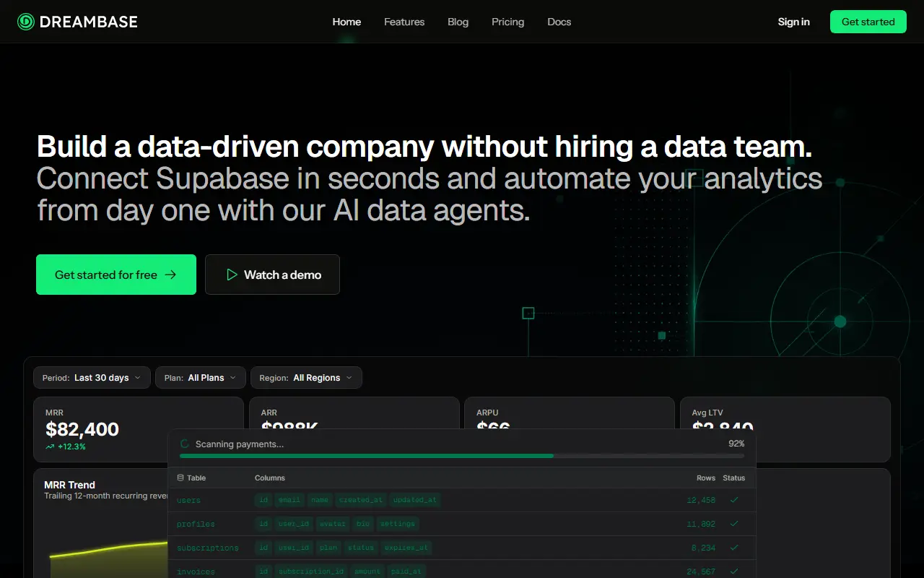This screenshot has width=924, height=578.
Task: Open the Period Last 30 days dropdown
Action: coord(92,378)
